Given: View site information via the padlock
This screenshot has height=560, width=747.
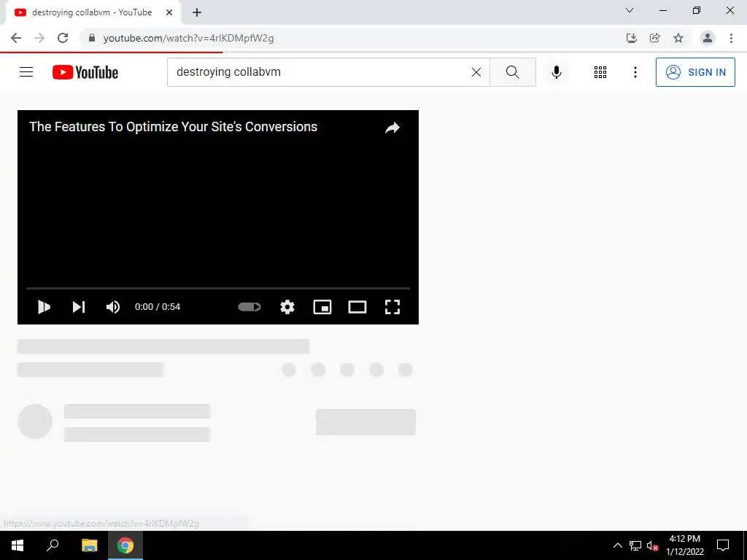Looking at the screenshot, I should (x=92, y=38).
